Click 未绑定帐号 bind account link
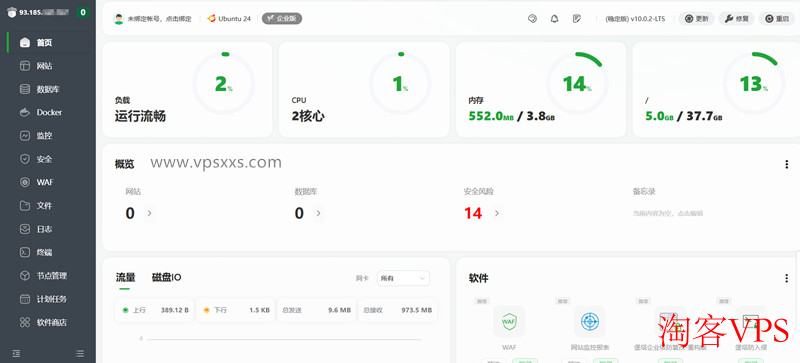800x363 pixels. click(x=159, y=19)
